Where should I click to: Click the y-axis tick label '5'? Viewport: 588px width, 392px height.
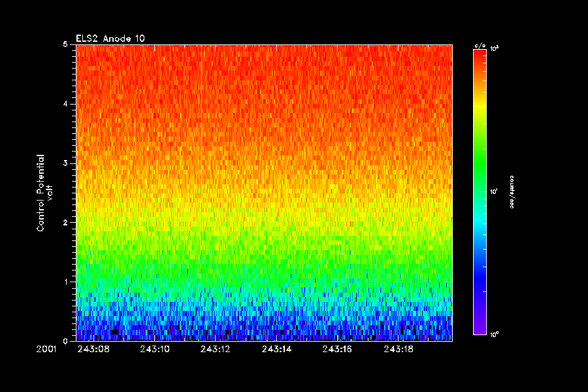tap(65, 44)
